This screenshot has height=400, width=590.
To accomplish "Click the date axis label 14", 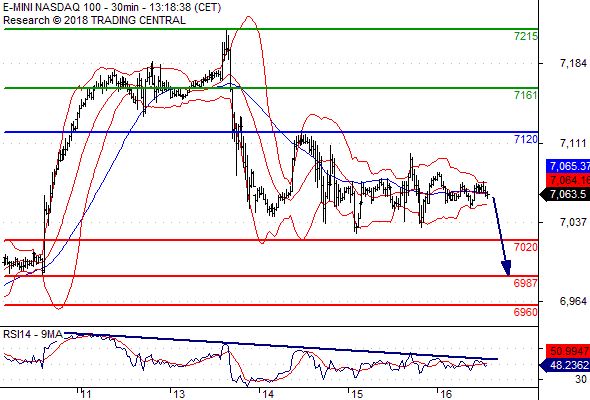I will 268,394.
